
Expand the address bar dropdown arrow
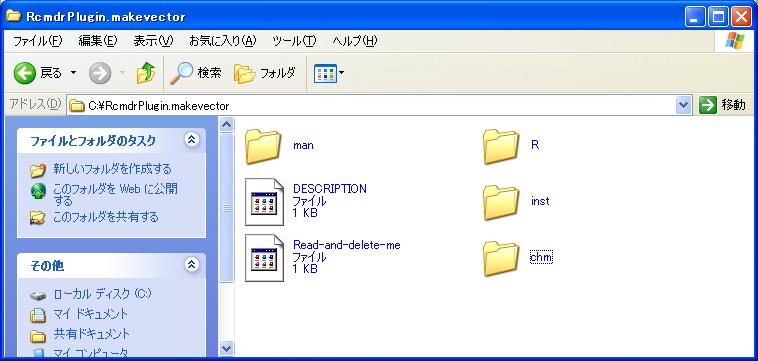point(683,105)
